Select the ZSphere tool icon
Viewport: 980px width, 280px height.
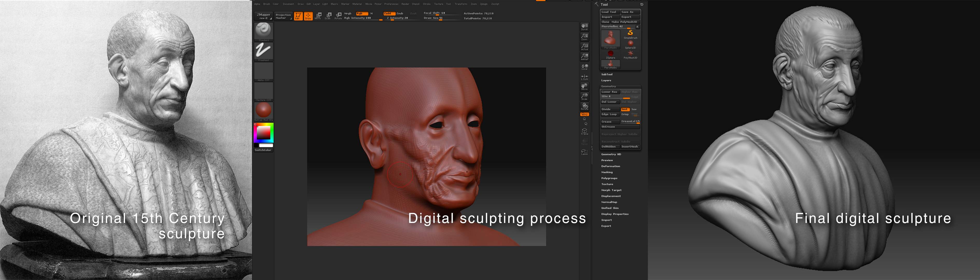point(611,54)
